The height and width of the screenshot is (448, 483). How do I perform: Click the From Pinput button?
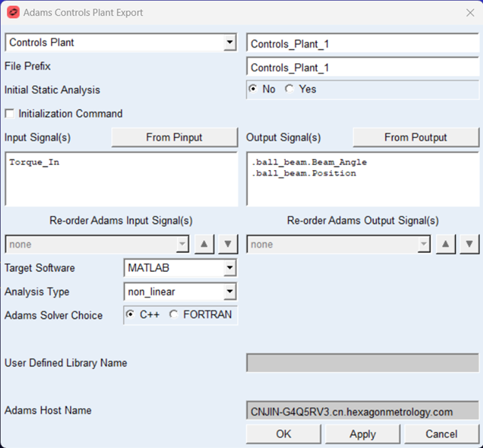point(175,137)
